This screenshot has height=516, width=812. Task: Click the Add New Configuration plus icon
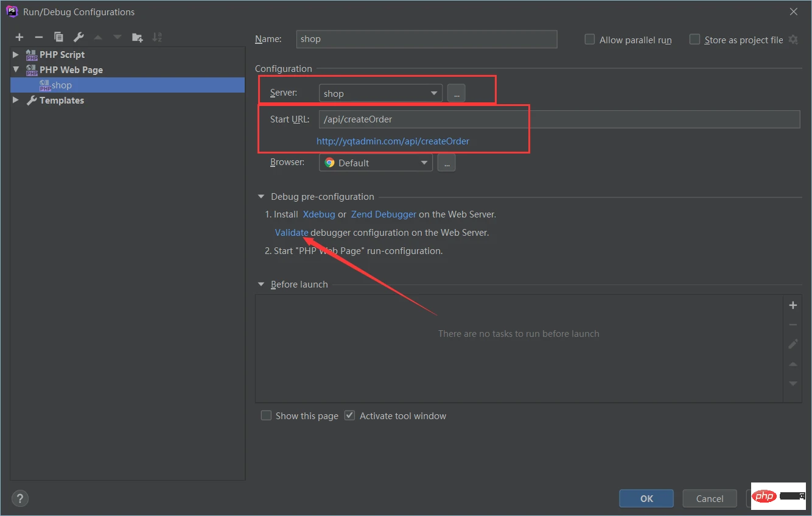coord(19,37)
